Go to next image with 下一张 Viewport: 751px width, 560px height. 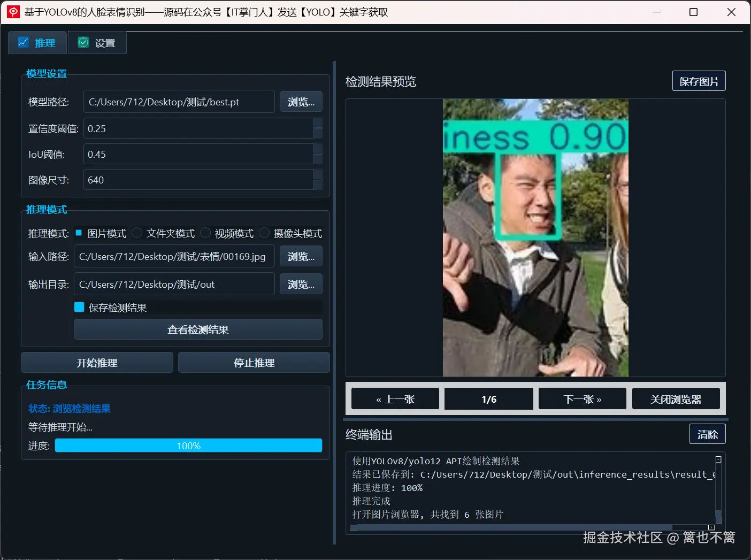pyautogui.click(x=582, y=398)
